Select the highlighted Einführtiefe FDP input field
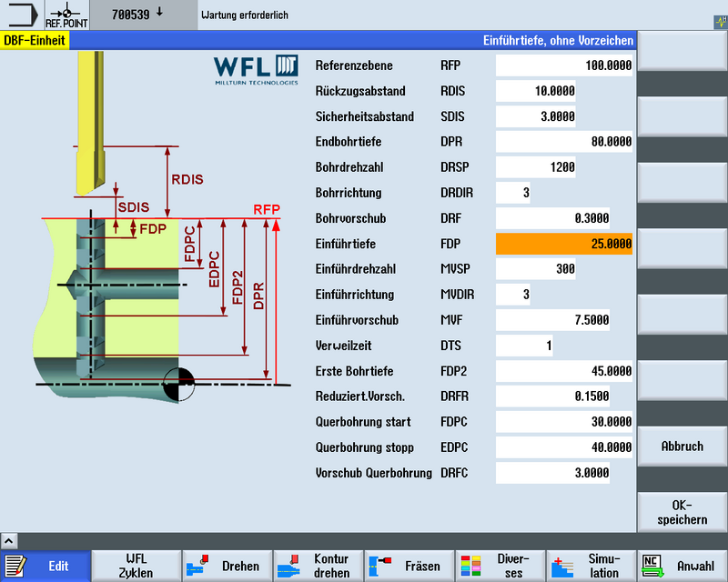728x582 pixels. (x=564, y=244)
